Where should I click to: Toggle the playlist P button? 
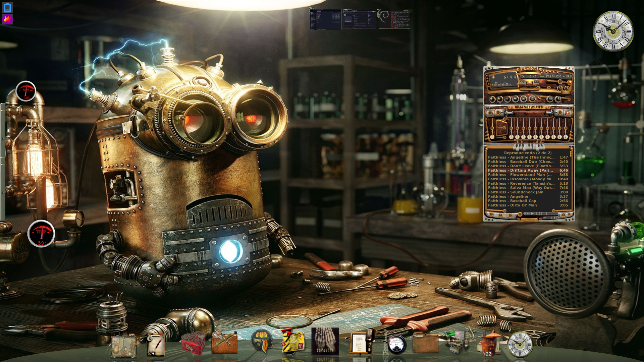(x=568, y=88)
